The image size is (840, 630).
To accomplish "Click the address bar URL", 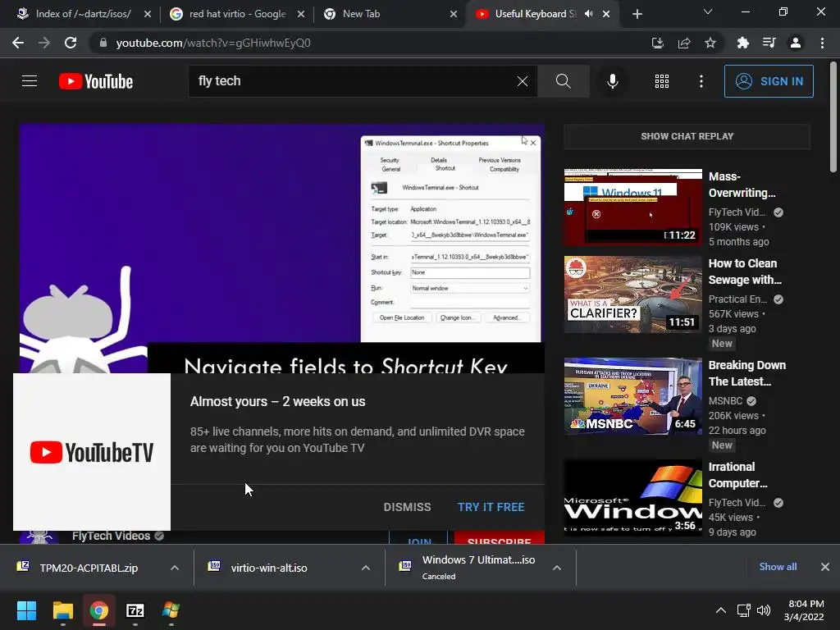I will point(213,43).
